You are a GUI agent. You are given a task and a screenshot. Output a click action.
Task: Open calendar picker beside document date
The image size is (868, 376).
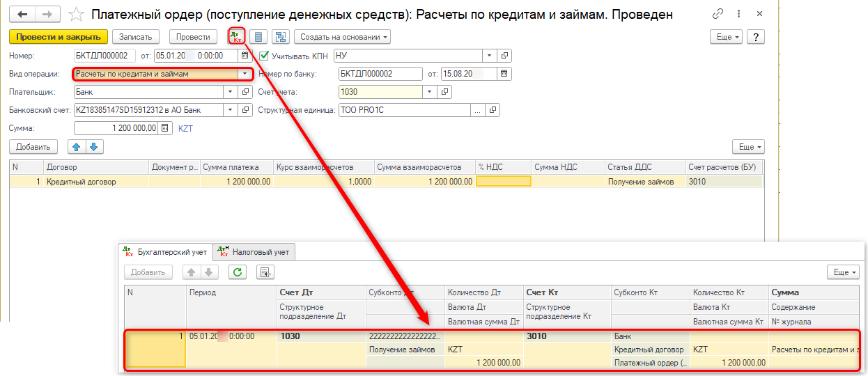(x=245, y=56)
